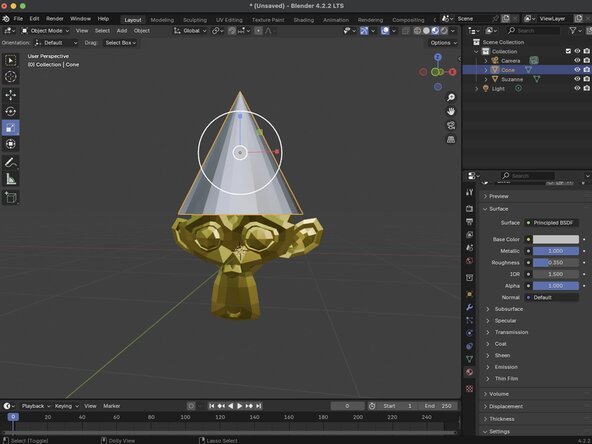This screenshot has height=444, width=592.
Task: Disable Light in renders via camera icon
Action: click(586, 88)
